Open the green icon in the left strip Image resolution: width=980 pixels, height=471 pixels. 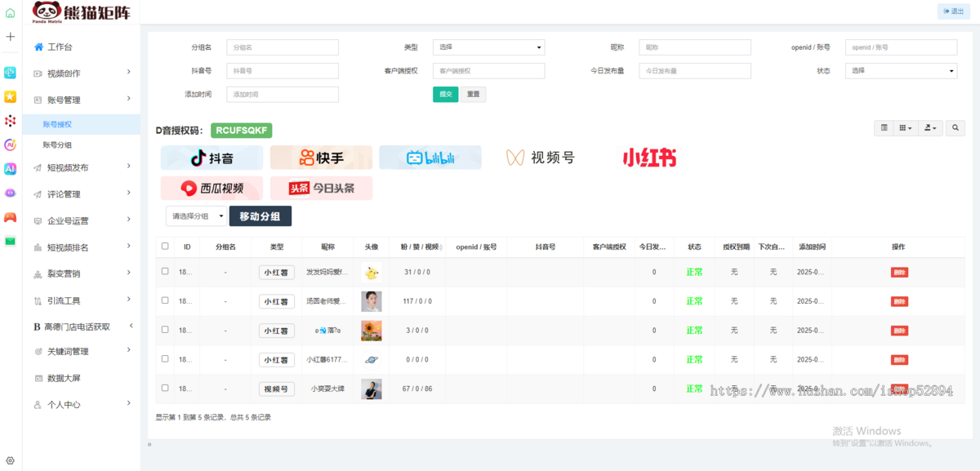click(10, 241)
